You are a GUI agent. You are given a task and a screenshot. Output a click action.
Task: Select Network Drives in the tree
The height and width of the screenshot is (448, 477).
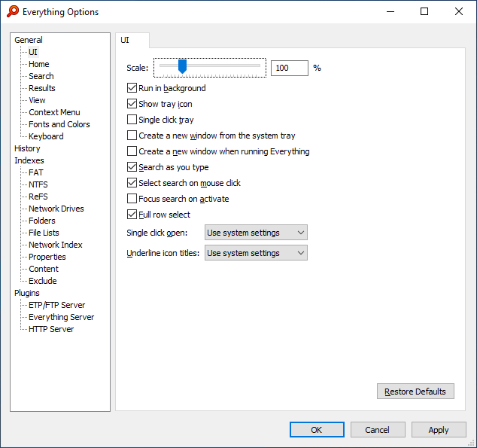click(56, 209)
